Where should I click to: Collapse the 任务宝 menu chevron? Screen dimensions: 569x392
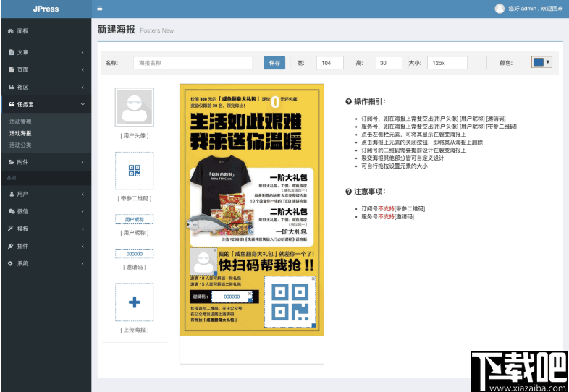[x=83, y=104]
